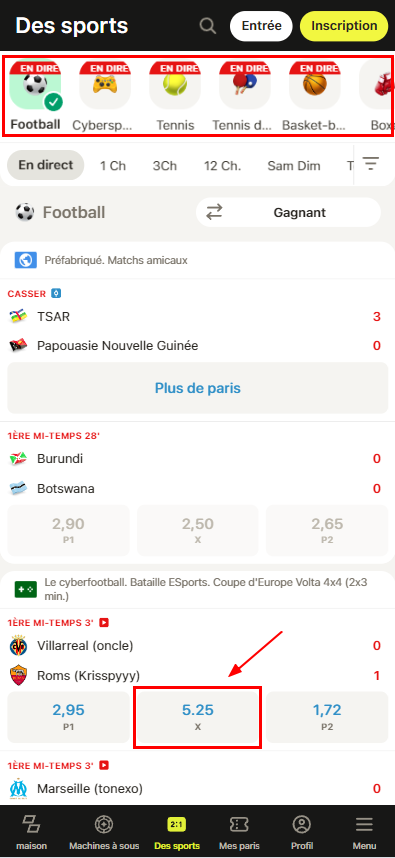Viewport: 395px width, 858px height.
Task: Enable the 1 Ch time filter
Action: (x=113, y=166)
